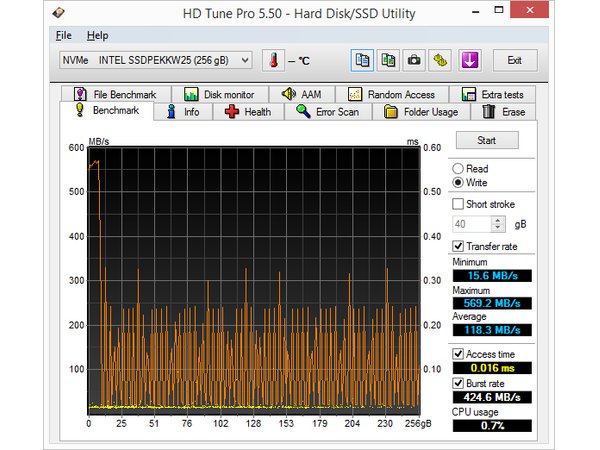Image resolution: width=600 pixels, height=450 pixels.
Task: Click the Minimum 15.6 MB/s value
Action: click(x=492, y=276)
